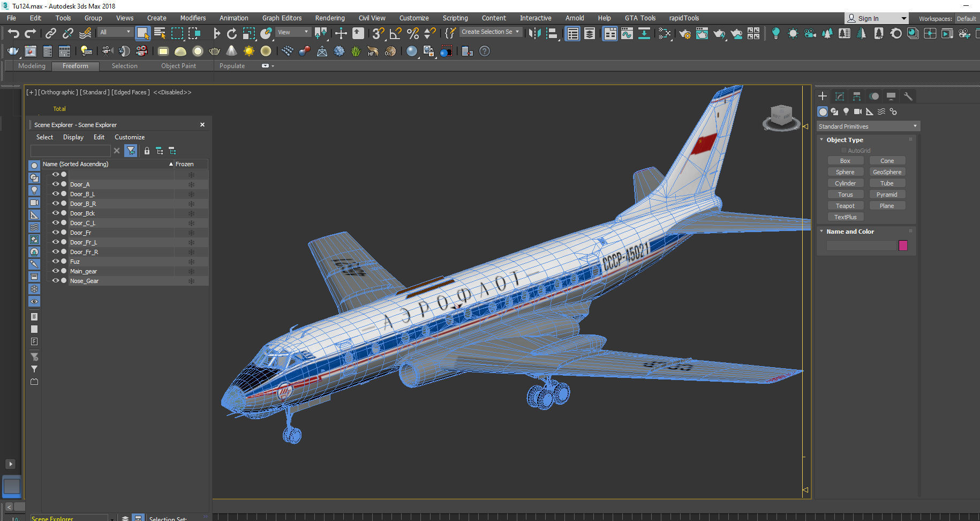The image size is (980, 521).
Task: Activate the Select Object tool
Action: point(142,33)
